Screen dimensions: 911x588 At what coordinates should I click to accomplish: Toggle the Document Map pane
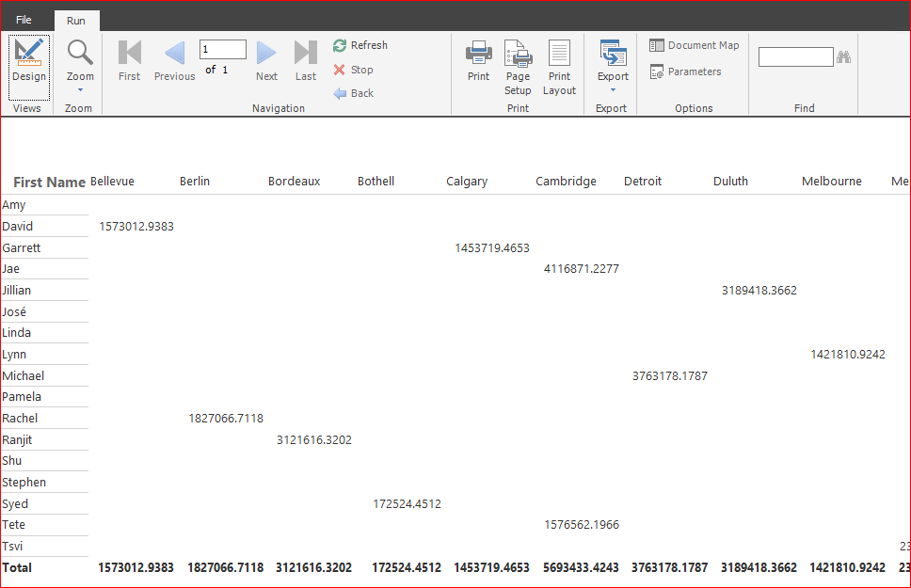tap(694, 45)
